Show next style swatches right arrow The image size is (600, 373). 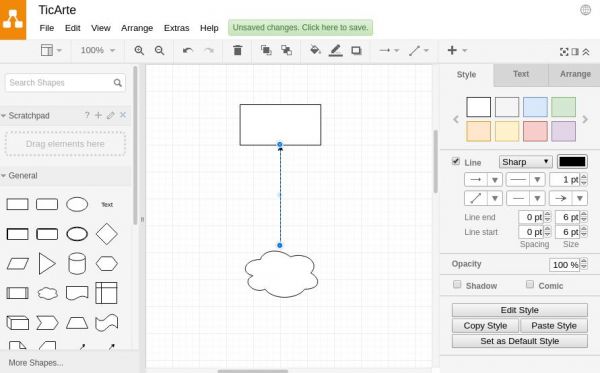[585, 119]
